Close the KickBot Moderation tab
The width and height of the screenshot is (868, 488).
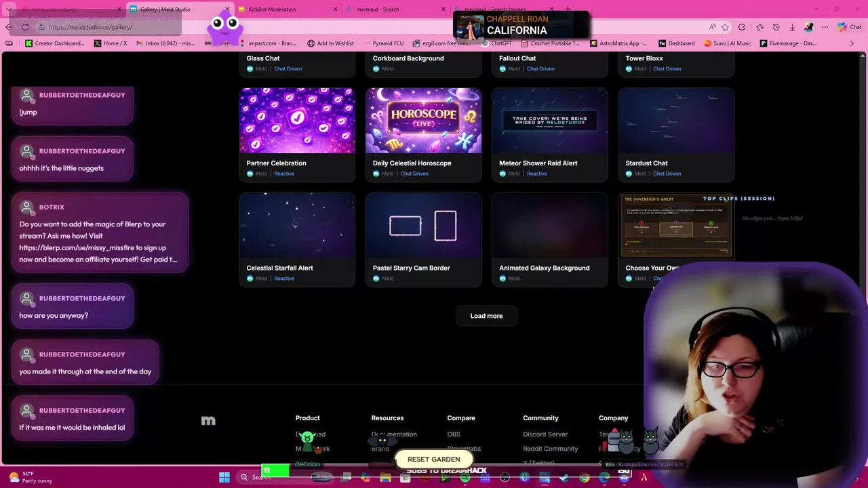pyautogui.click(x=335, y=9)
